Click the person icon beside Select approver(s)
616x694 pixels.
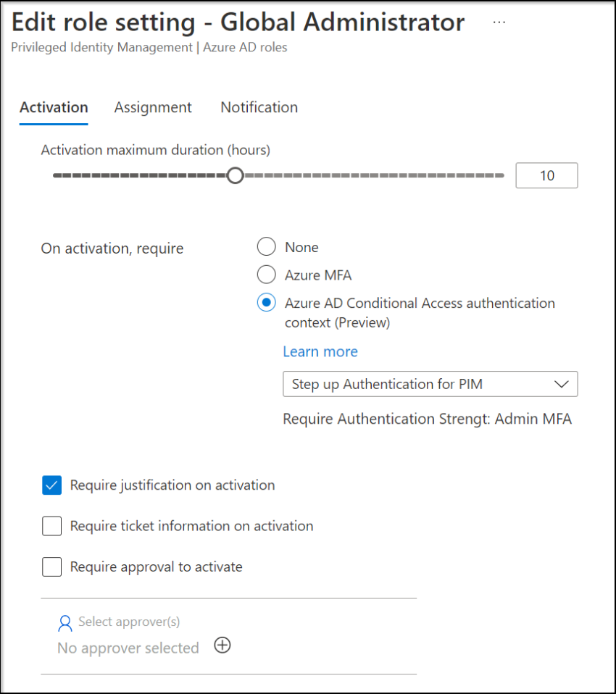pyautogui.click(x=65, y=623)
